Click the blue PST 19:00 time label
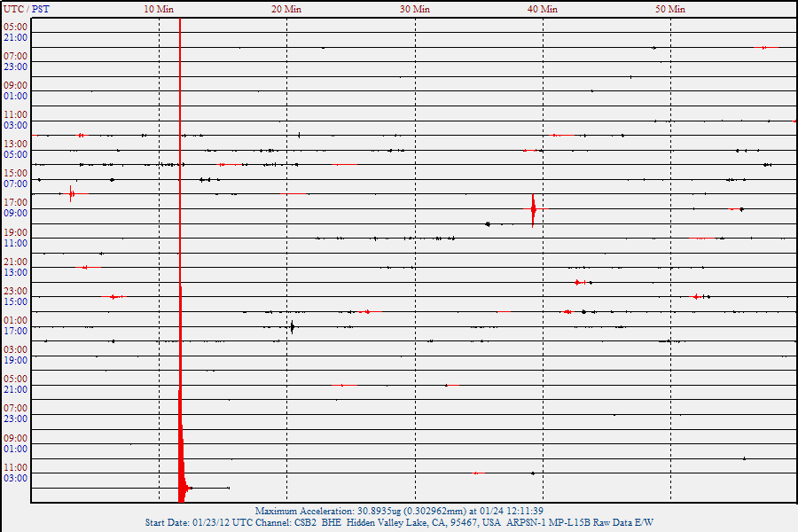The height and width of the screenshot is (532, 798). [x=15, y=360]
